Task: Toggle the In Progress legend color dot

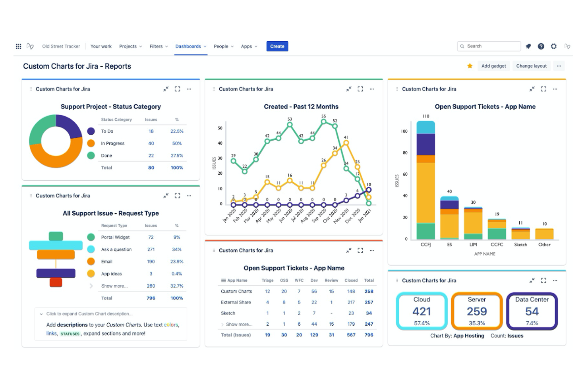Action: tap(91, 143)
